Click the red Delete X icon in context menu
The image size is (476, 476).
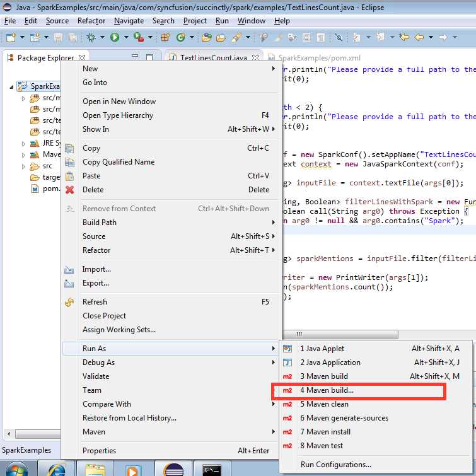(70, 190)
